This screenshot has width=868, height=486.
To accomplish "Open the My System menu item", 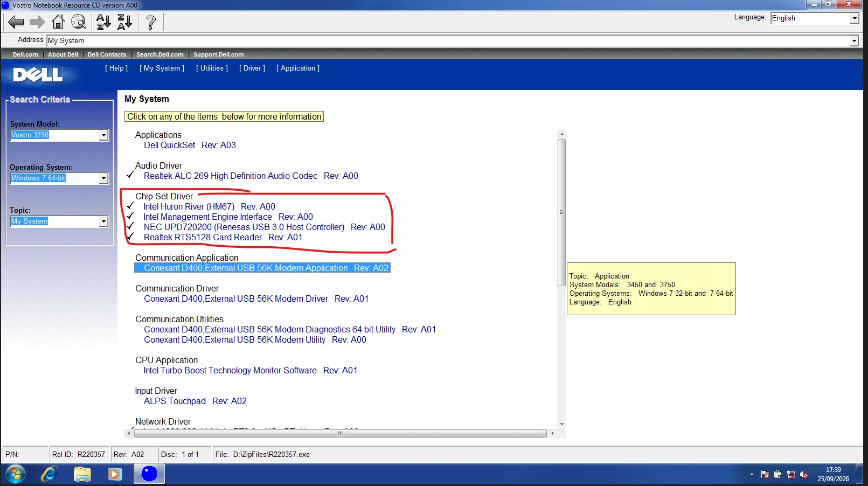I will (x=162, y=68).
